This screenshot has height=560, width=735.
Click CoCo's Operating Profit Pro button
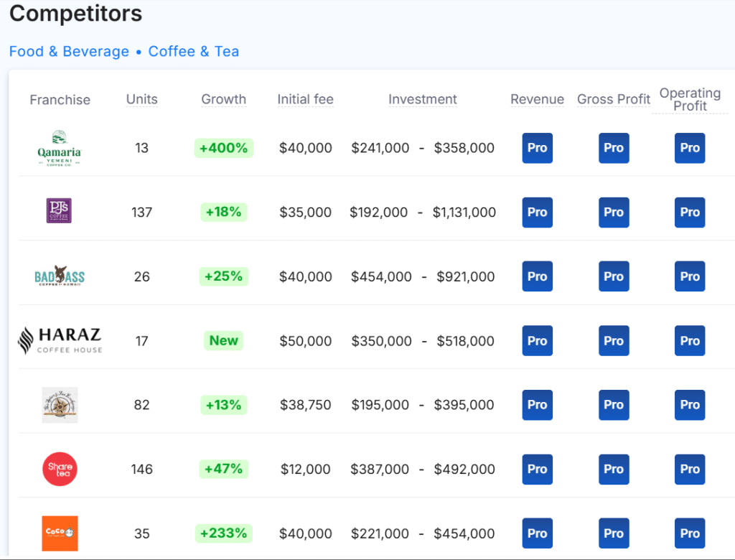click(x=690, y=533)
